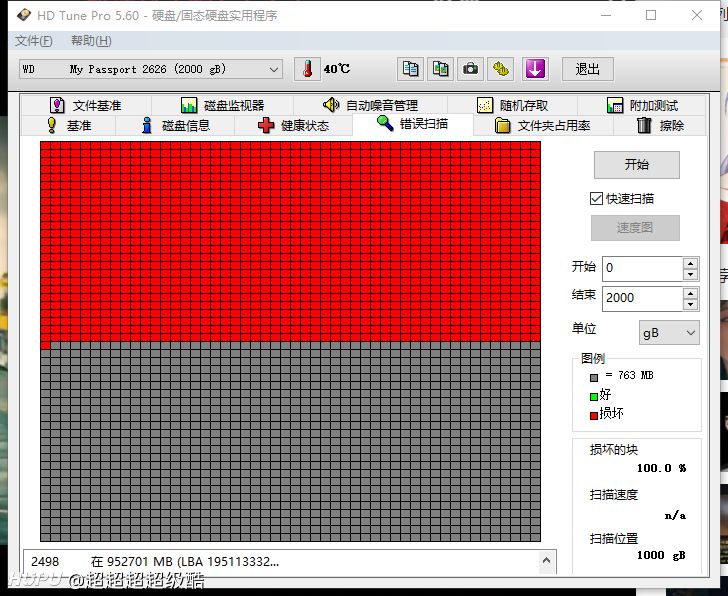
Task: Open the 文件夹占用率 tab
Action: (x=543, y=126)
